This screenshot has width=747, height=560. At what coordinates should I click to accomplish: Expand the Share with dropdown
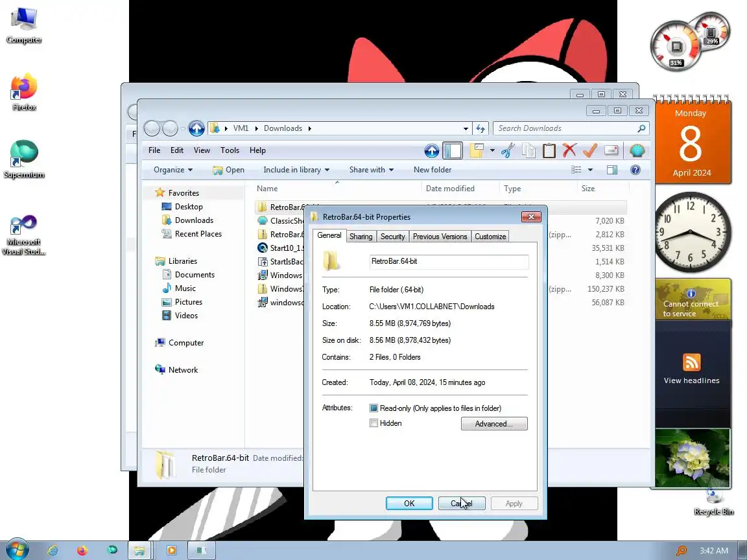coord(371,170)
